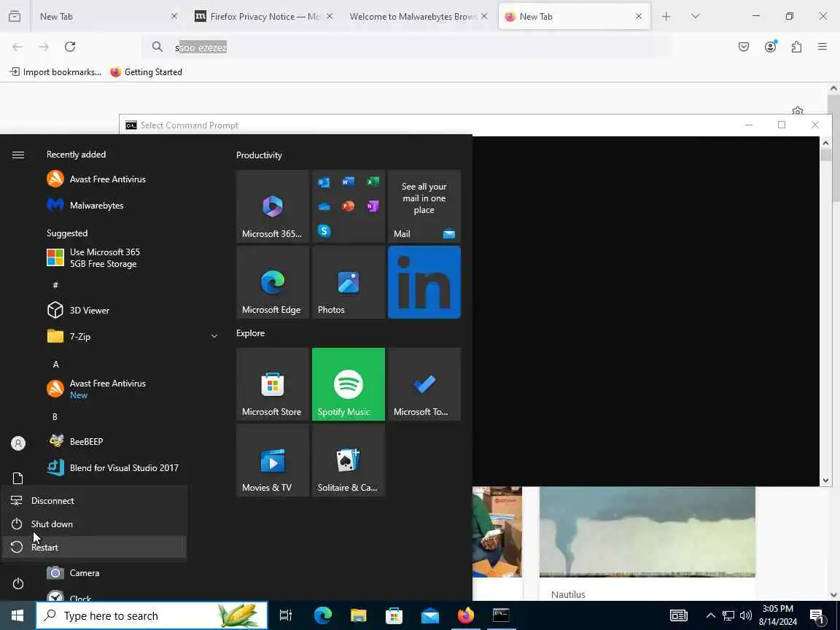The height and width of the screenshot is (630, 840).
Task: Select the # section header in app list
Action: [55, 285]
